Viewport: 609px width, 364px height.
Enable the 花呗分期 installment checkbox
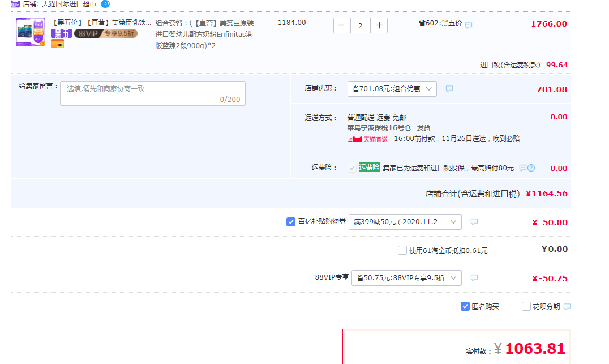(526, 306)
